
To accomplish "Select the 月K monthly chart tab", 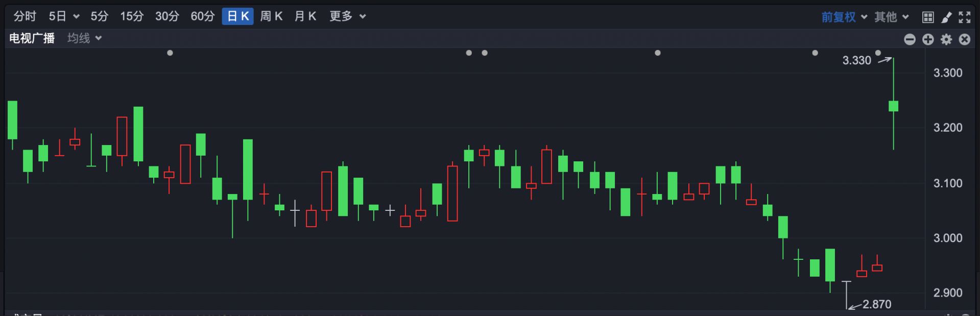I will (305, 16).
